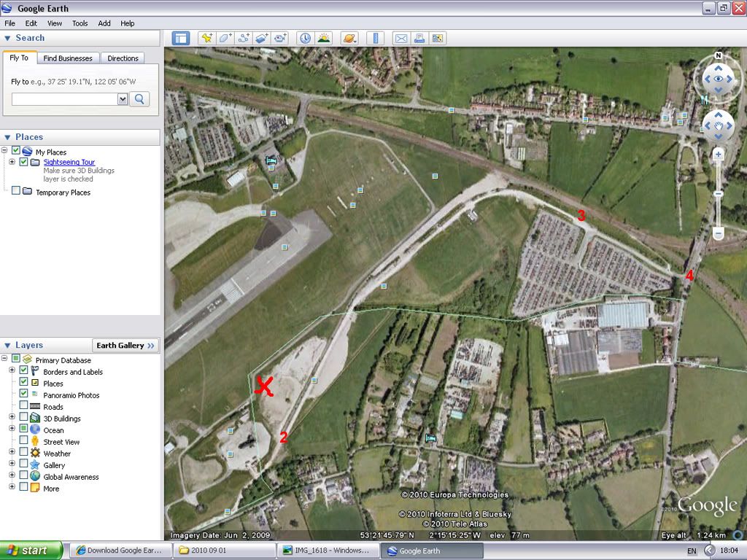Click the Earth Gallery button
This screenshot has height=560, width=747.
pos(126,346)
